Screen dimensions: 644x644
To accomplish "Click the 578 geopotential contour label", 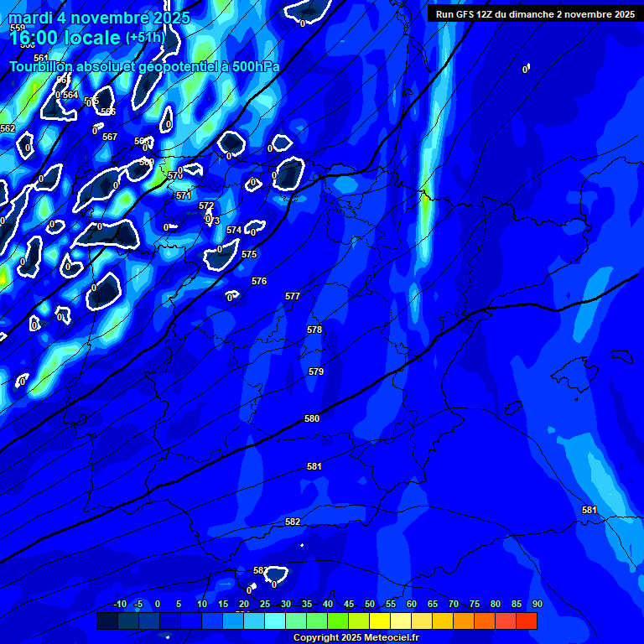I will point(314,330).
